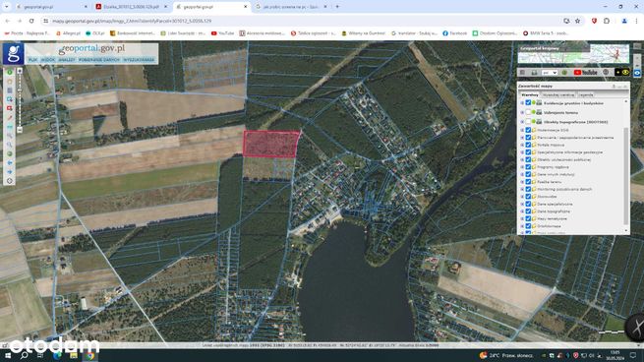Enable the Uzbrojenie terenu layer checkbox
The height and width of the screenshot is (362, 644).
pos(528,112)
